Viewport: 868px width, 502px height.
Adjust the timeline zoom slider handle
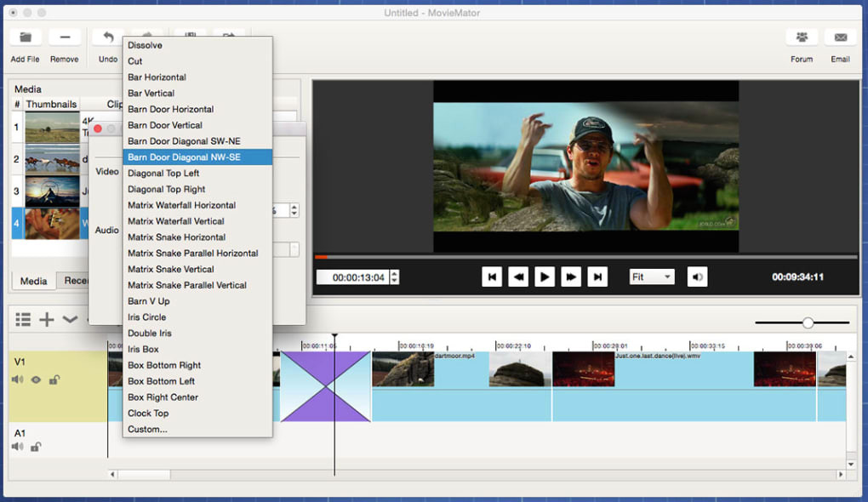808,322
